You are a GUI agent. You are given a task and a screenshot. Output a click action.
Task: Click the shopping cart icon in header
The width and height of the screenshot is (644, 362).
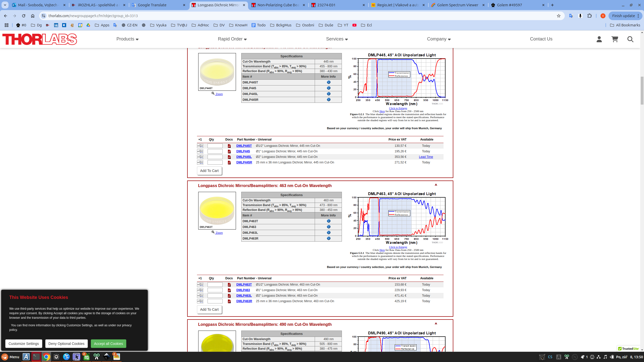pos(615,39)
